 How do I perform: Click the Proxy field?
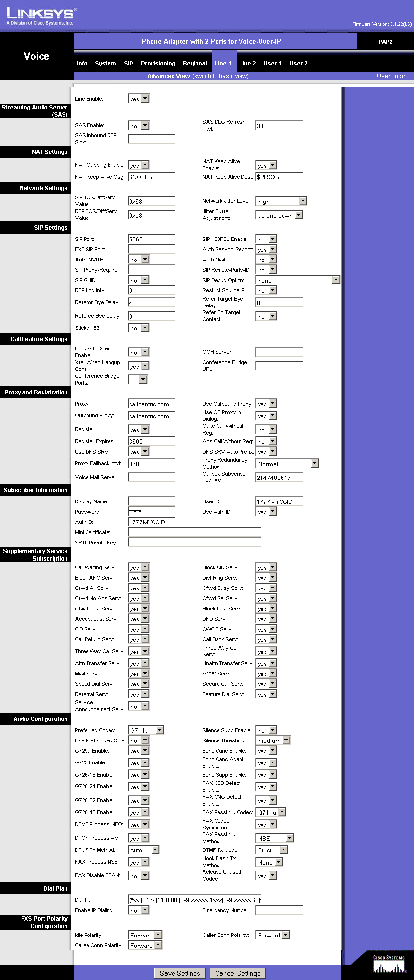[x=152, y=404]
